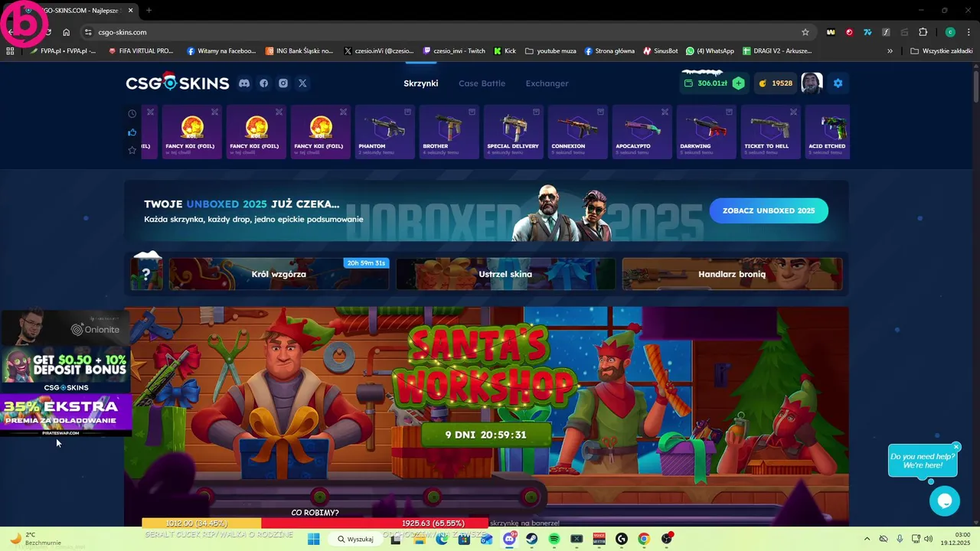This screenshot has width=980, height=551.
Task: Open the Kick bookmark
Action: 505,51
